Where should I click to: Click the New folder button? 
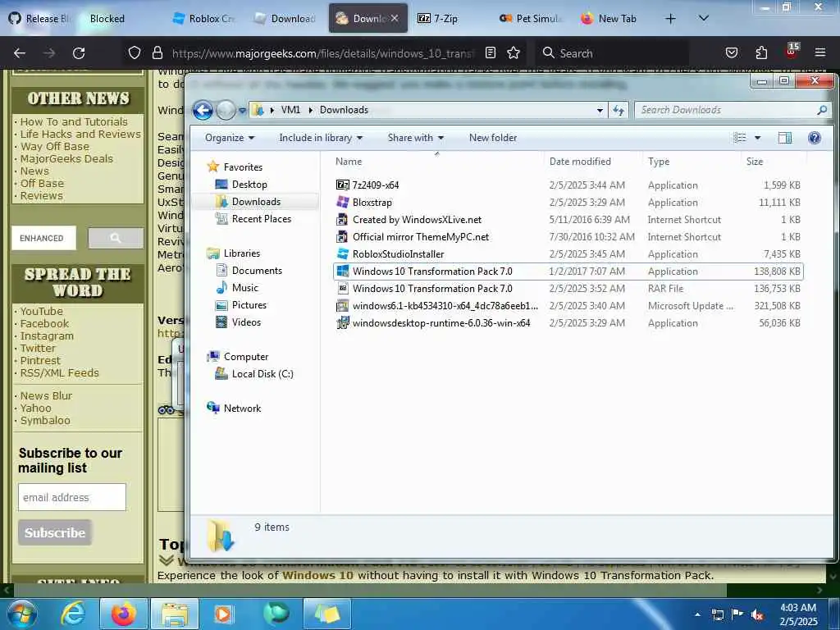click(x=493, y=138)
